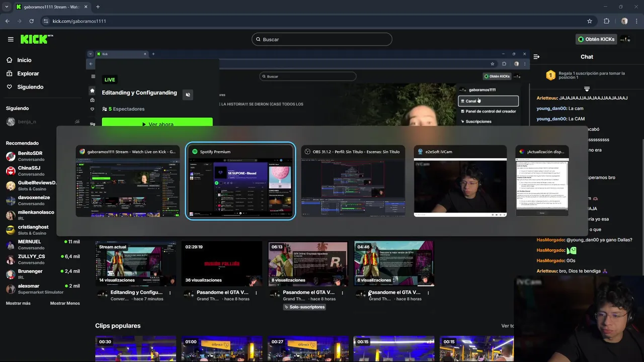Open Chrome extensions puzzle icon

(606, 21)
